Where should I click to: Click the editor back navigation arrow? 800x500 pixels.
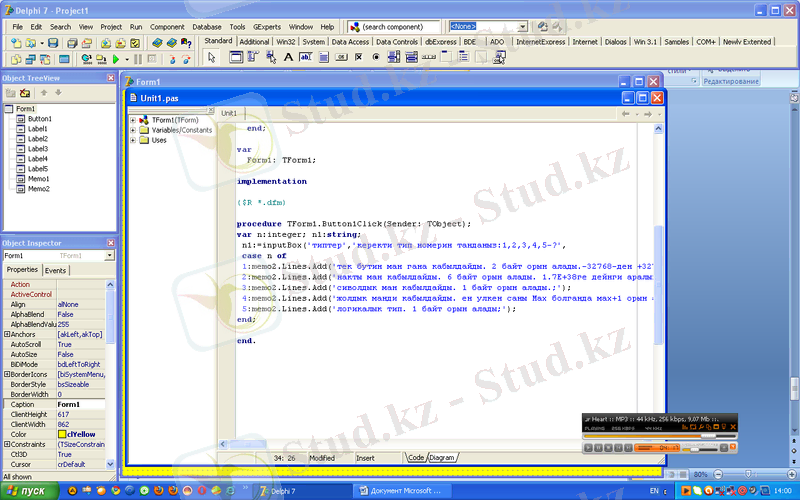[x=626, y=114]
